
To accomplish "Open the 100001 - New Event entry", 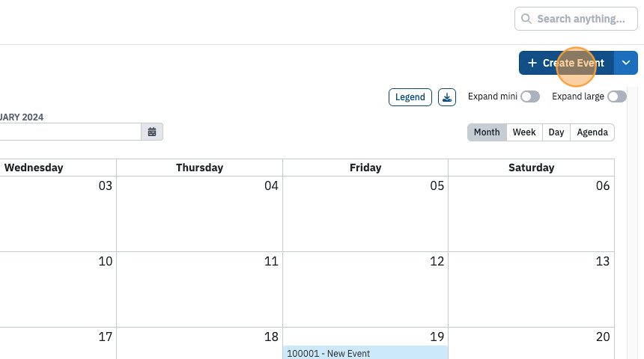I will [x=365, y=353].
